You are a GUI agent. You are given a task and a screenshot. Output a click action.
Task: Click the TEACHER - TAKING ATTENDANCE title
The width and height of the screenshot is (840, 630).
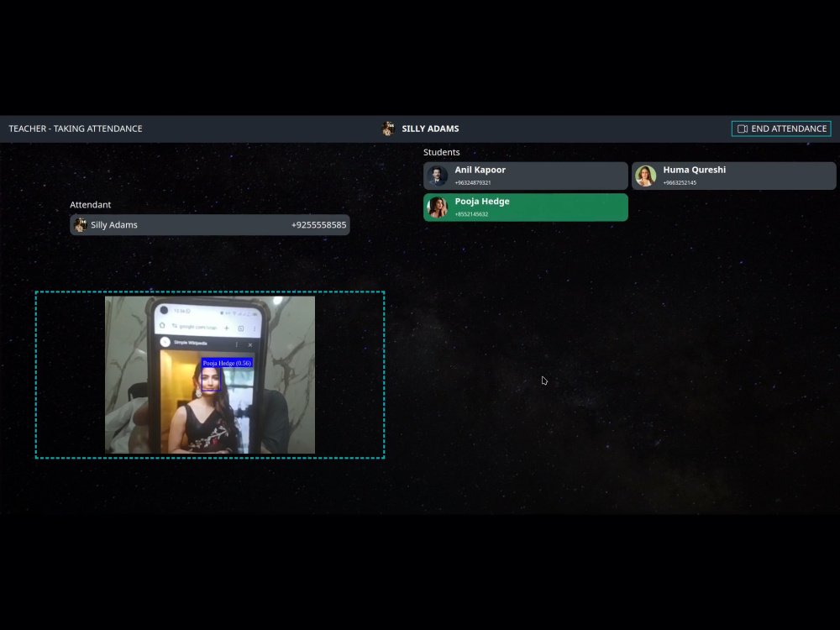tap(76, 129)
